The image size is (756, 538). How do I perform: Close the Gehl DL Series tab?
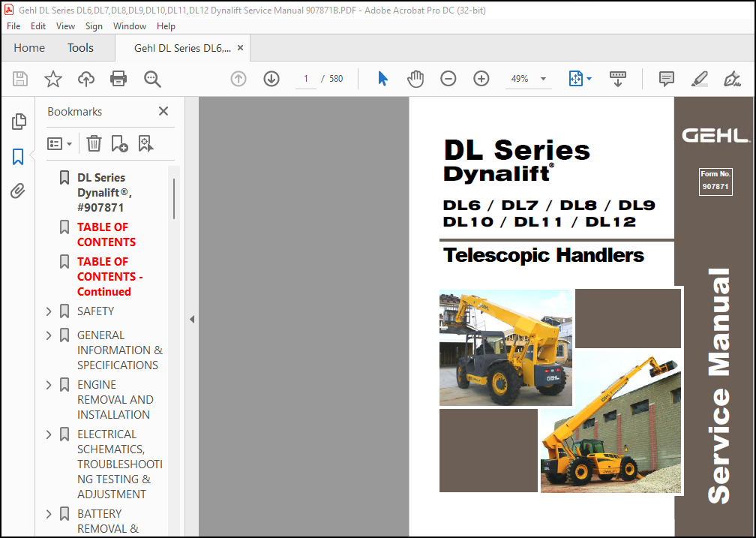[x=240, y=48]
